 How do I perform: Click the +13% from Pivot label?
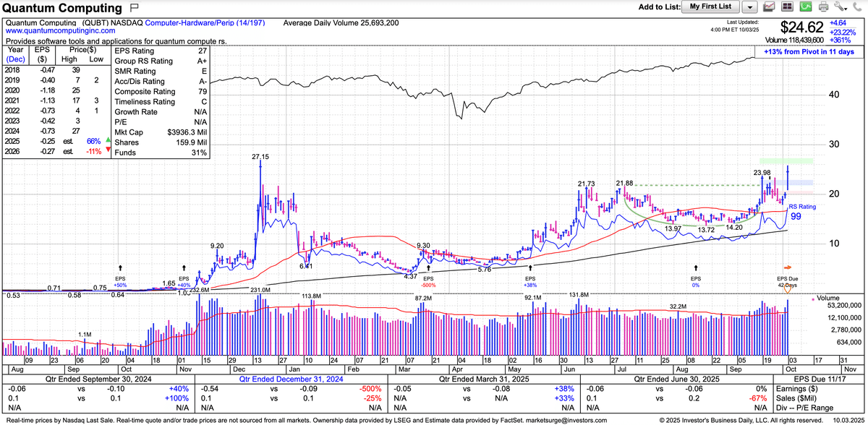click(807, 52)
